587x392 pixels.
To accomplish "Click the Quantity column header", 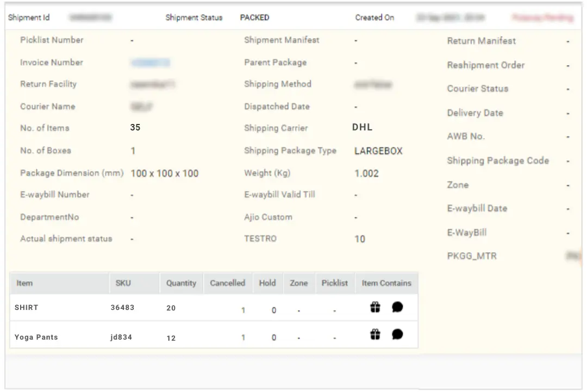I will tap(181, 283).
